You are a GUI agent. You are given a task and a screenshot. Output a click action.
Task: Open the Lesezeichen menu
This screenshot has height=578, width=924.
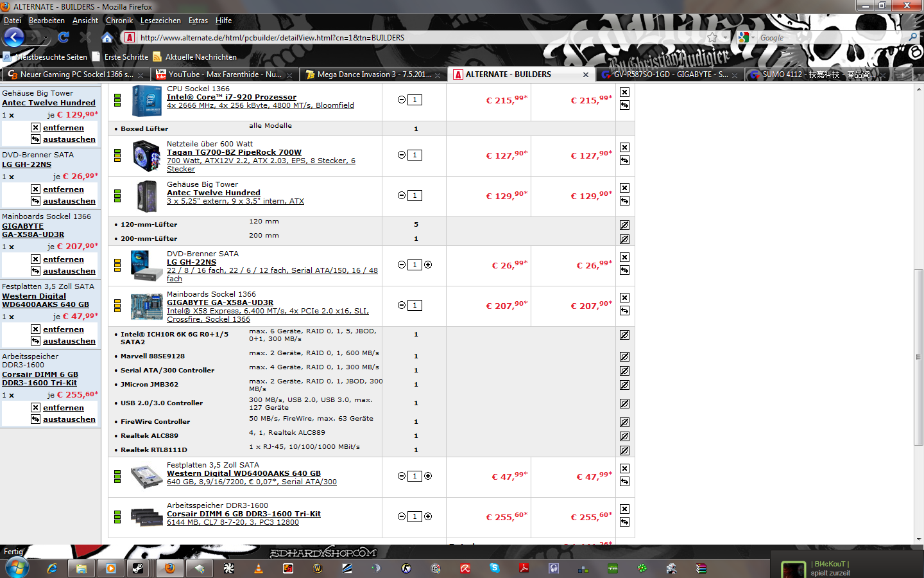pos(160,21)
